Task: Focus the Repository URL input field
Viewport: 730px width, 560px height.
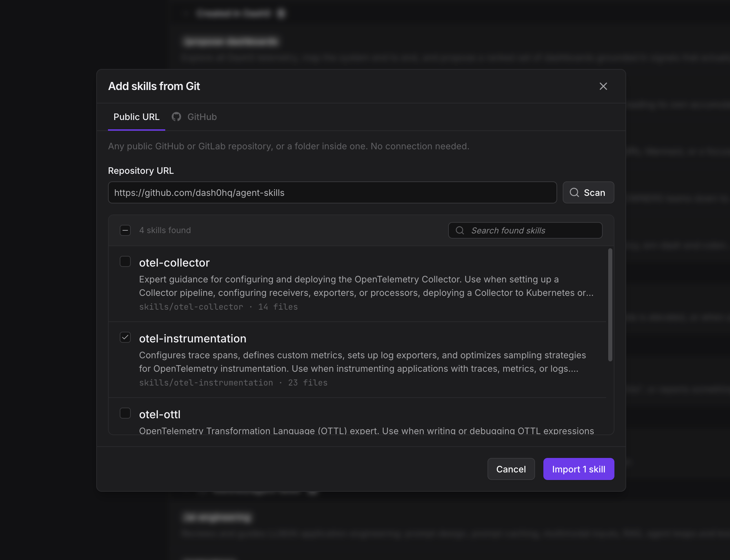Action: point(332,192)
